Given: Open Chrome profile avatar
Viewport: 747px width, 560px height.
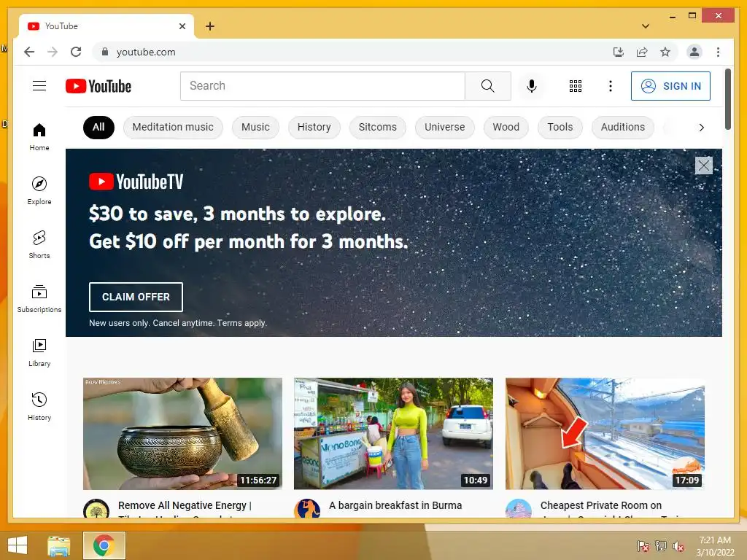Looking at the screenshot, I should coord(694,52).
